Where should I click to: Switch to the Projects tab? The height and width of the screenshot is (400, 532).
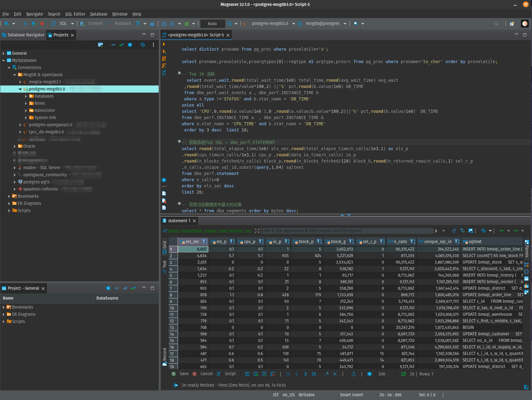pos(61,35)
